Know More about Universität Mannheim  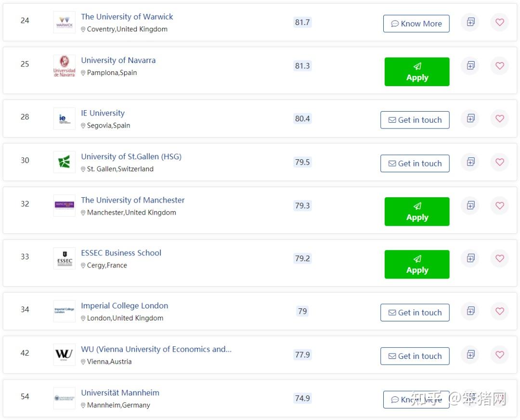(x=416, y=398)
